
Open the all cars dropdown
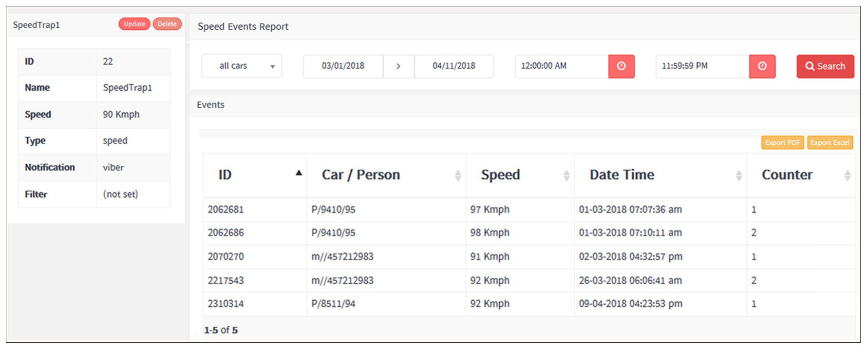tap(242, 66)
